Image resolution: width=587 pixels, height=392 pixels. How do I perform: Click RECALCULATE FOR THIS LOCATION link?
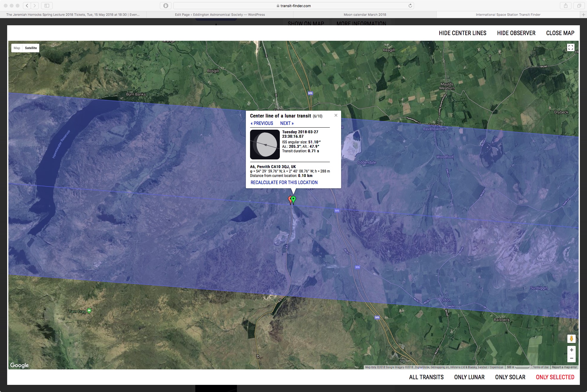pos(284,183)
